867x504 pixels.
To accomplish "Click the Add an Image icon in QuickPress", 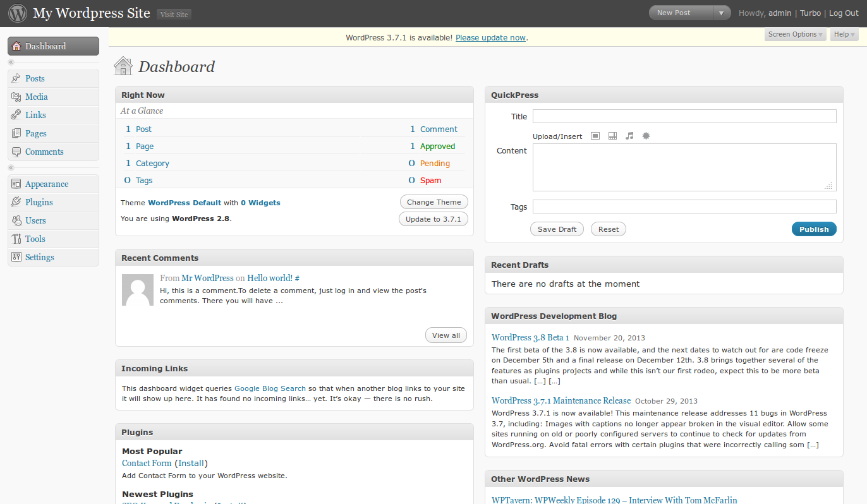I will pos(595,136).
